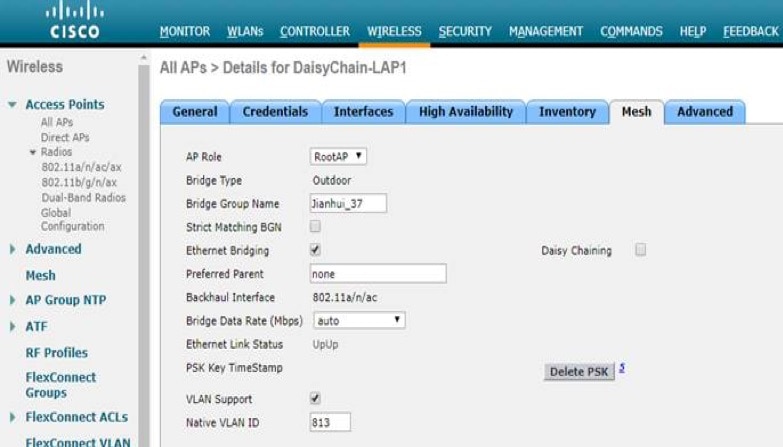Open 802.11a/n/ac/ax radios
The height and width of the screenshot is (447, 783).
pyautogui.click(x=81, y=167)
